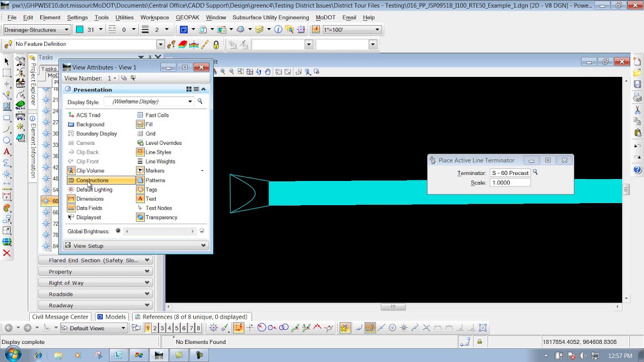The height and width of the screenshot is (362, 644).
Task: Click the horizontal view scrollbar
Action: (x=393, y=307)
